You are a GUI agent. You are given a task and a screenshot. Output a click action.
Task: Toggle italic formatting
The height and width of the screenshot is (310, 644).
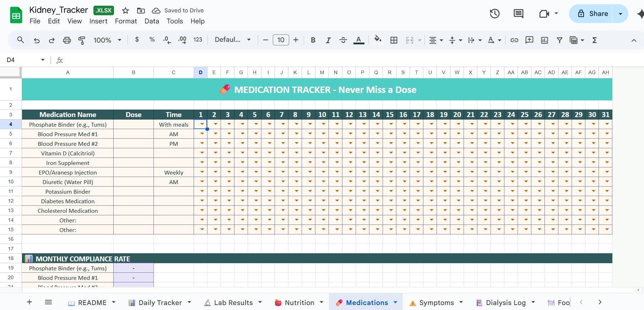click(328, 40)
